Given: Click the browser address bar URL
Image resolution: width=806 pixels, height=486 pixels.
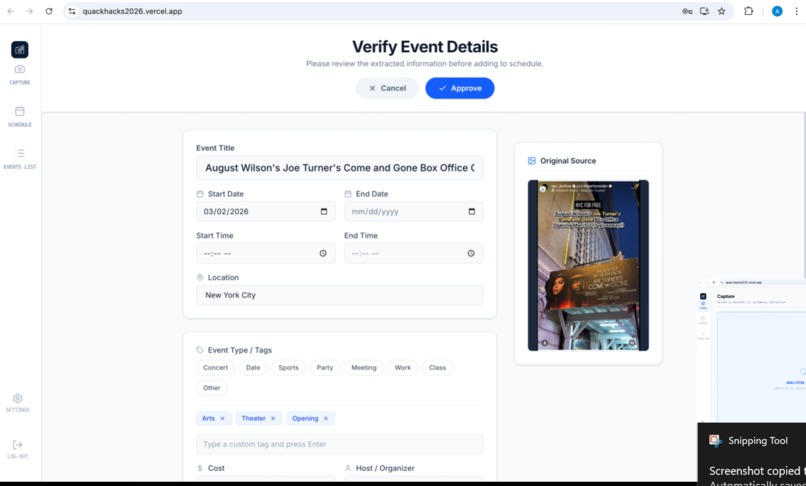Looking at the screenshot, I should coord(132,11).
